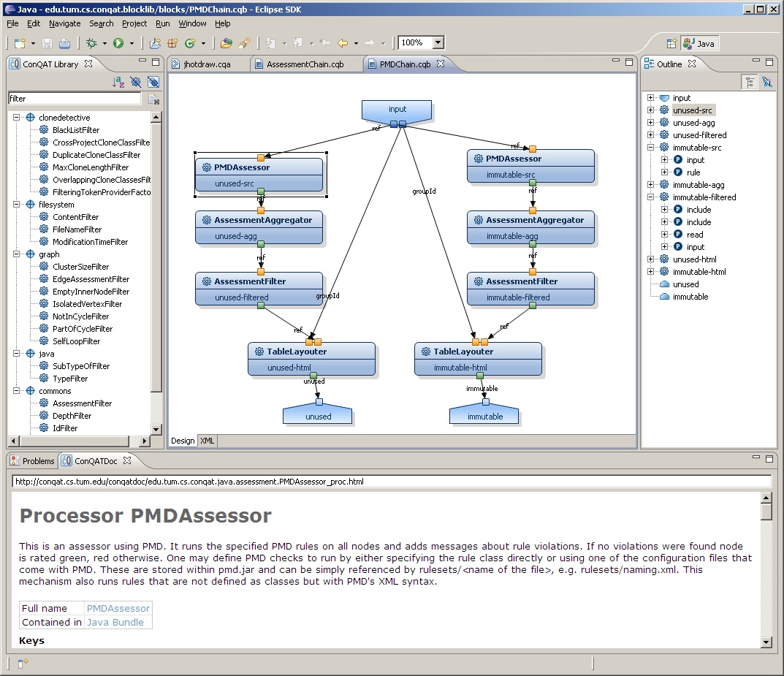Select the TableLayouter unused-html block

click(x=311, y=359)
